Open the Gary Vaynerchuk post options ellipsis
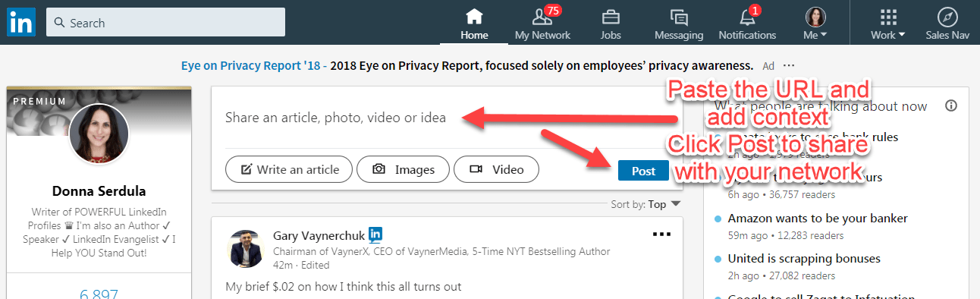This screenshot has height=299, width=980. coord(661,234)
